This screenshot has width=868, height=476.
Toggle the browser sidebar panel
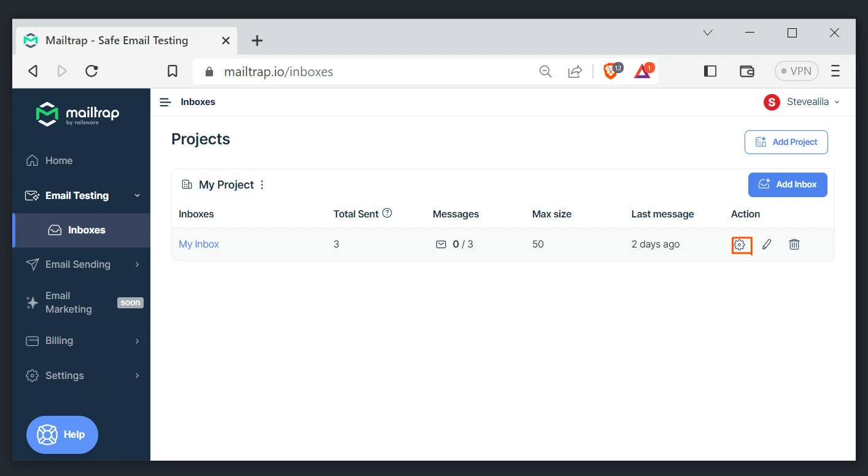[710, 71]
